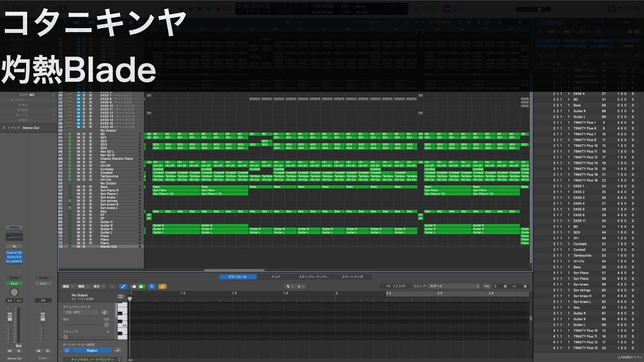Open the Snap スマート dropdown
This screenshot has height=362, width=644.
[454, 286]
